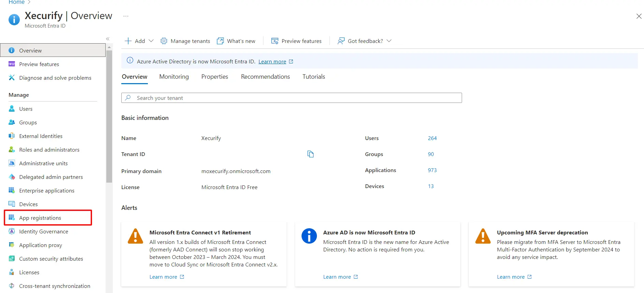
Task: Select the Application proxy icon
Action: click(x=12, y=245)
